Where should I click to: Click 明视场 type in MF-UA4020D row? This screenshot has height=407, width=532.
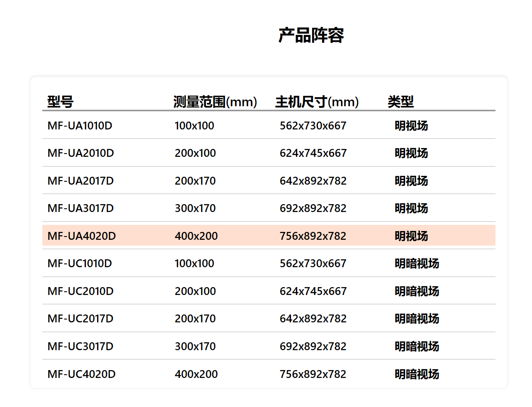[411, 236]
